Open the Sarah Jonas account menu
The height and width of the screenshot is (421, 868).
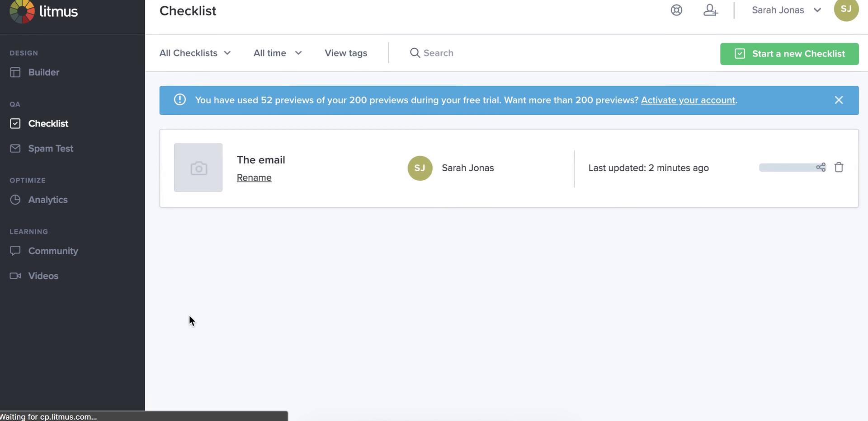786,10
